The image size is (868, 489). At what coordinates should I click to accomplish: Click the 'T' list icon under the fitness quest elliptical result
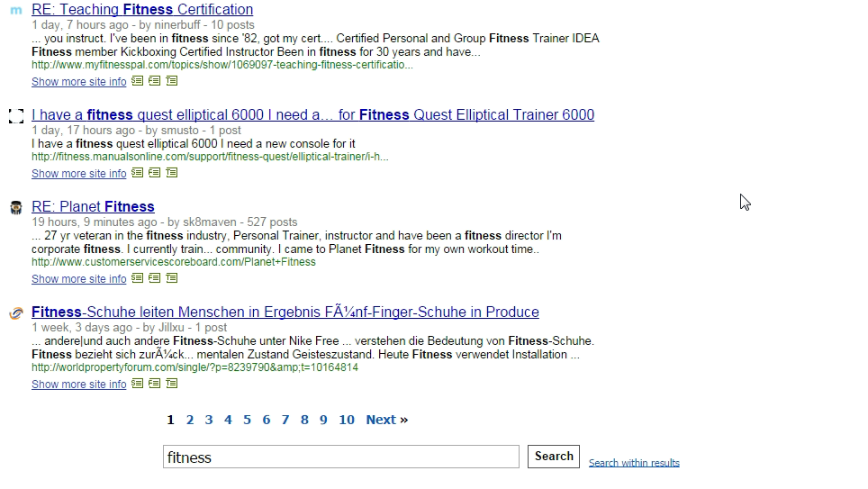click(172, 173)
